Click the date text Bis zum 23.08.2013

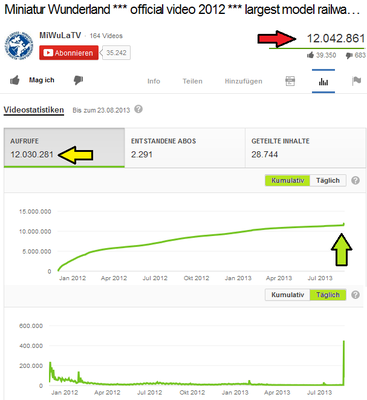tap(101, 110)
